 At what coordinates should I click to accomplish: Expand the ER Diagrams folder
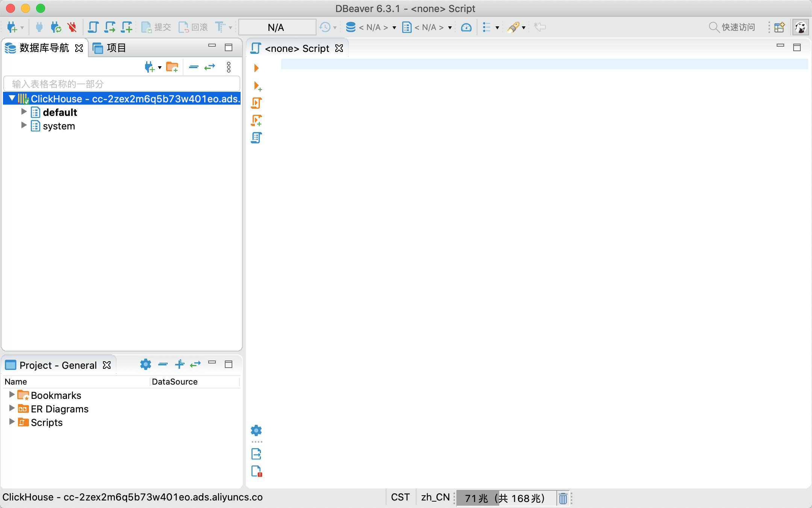point(12,408)
